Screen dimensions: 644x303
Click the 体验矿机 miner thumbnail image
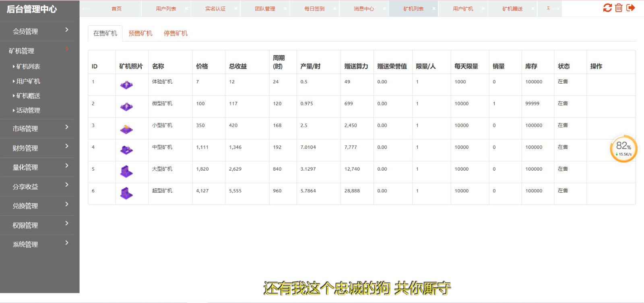point(126,85)
